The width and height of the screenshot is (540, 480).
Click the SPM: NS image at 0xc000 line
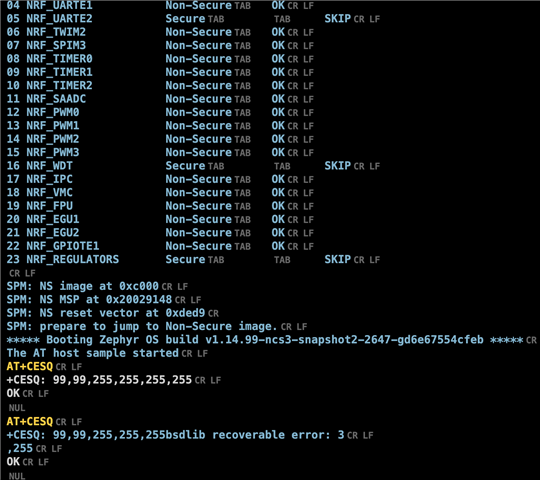coord(82,286)
